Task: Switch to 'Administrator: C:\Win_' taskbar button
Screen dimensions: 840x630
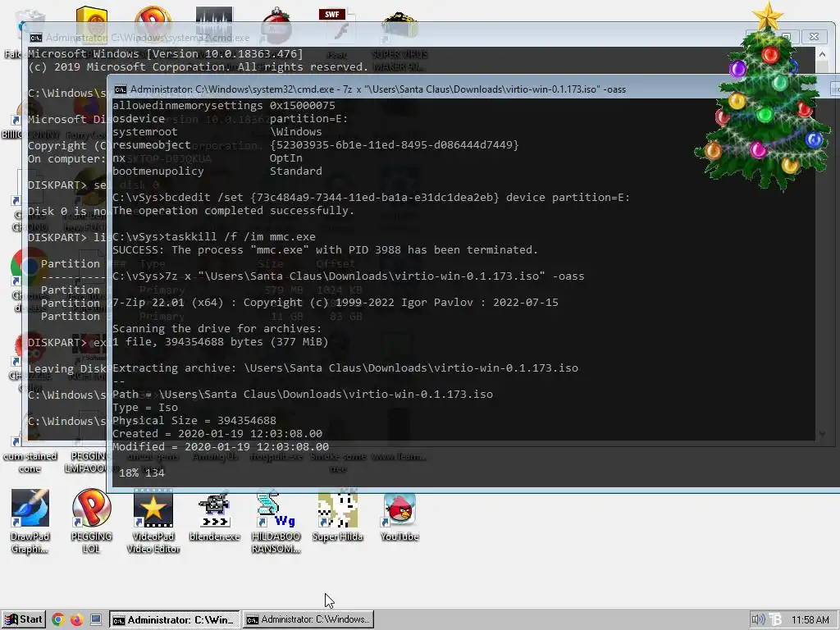Action: click(x=175, y=620)
